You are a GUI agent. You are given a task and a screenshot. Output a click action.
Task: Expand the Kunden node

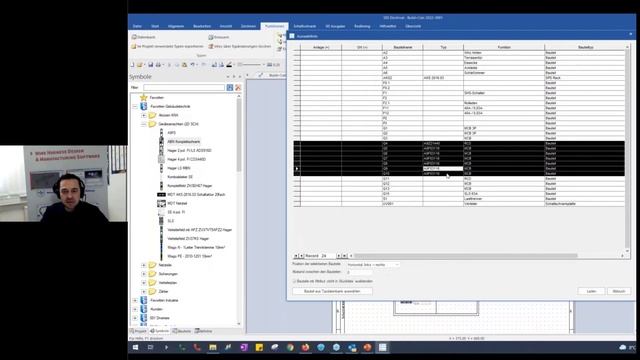[135, 309]
